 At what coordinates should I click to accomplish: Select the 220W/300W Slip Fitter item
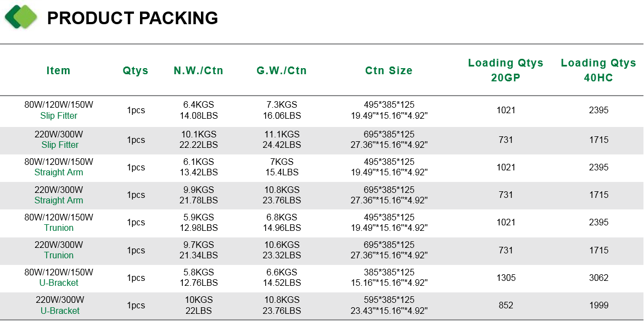(x=59, y=140)
